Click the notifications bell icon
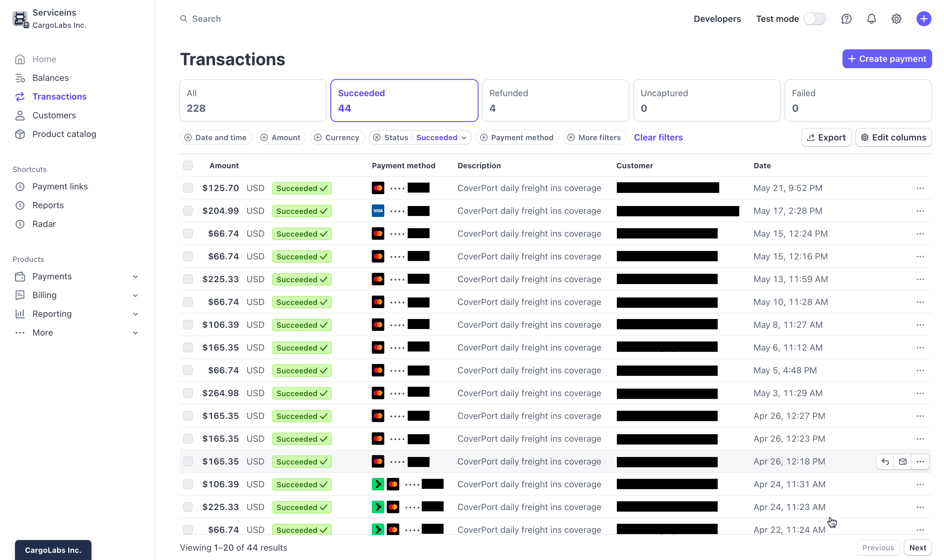Image resolution: width=944 pixels, height=560 pixels. click(871, 19)
